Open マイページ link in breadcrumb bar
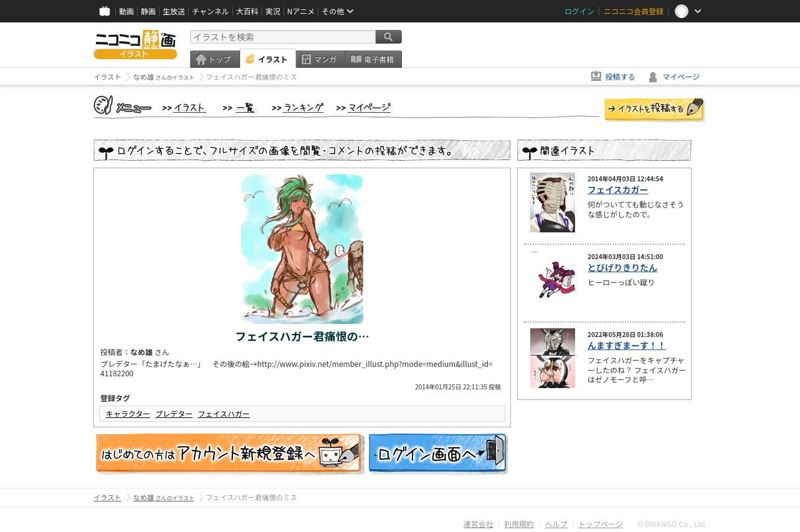The height and width of the screenshot is (532, 800). pos(680,77)
